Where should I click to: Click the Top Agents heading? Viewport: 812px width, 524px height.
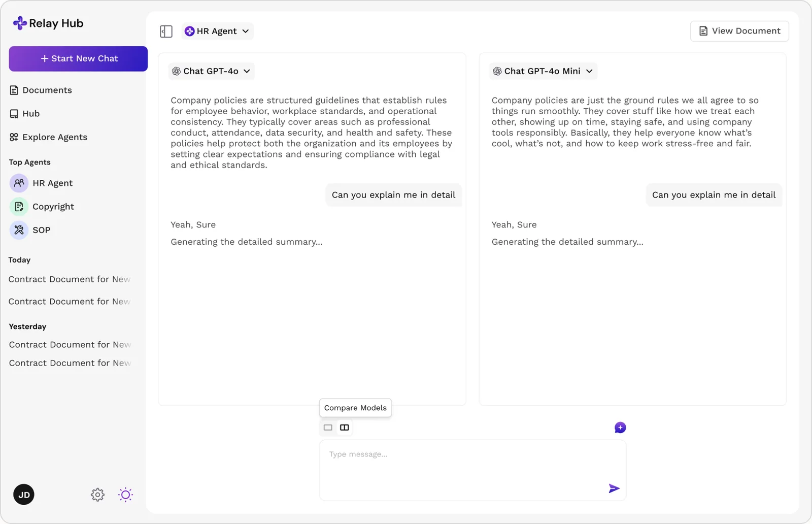(29, 162)
